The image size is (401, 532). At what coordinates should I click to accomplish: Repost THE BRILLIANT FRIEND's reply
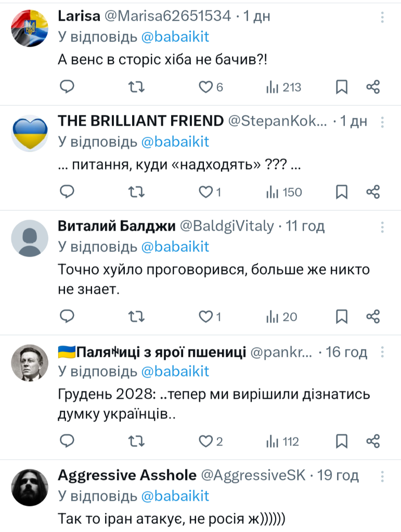click(x=136, y=192)
